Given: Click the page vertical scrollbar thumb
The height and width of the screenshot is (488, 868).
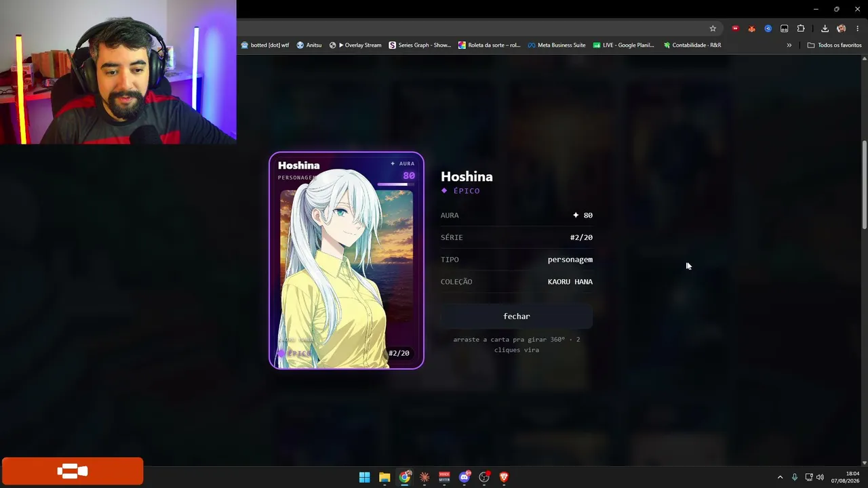Looking at the screenshot, I should coord(864,185).
